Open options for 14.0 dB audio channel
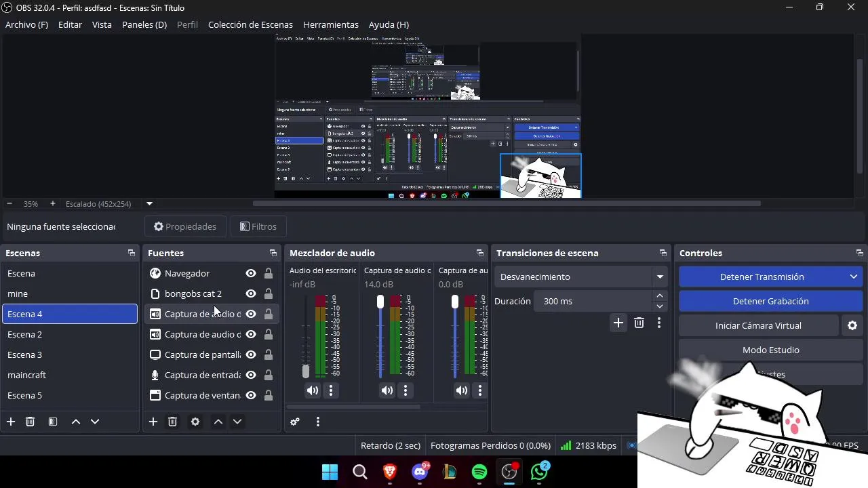 tap(406, 390)
